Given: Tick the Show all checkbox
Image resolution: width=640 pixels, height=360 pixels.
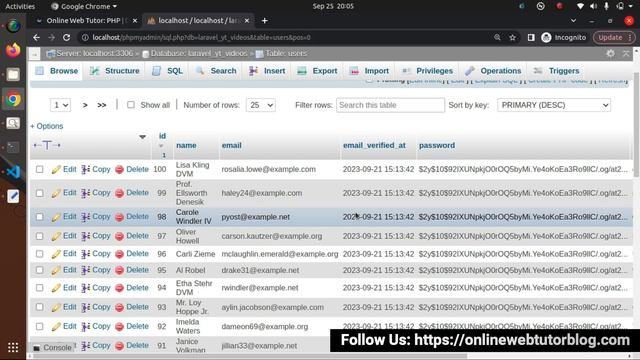Looking at the screenshot, I should pyautogui.click(x=131, y=105).
